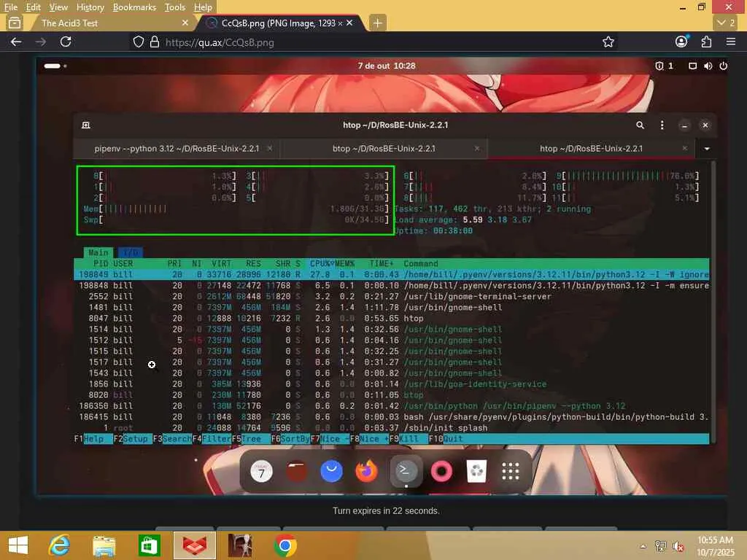The image size is (747, 560).
Task: Open the View menu
Action: point(58,7)
